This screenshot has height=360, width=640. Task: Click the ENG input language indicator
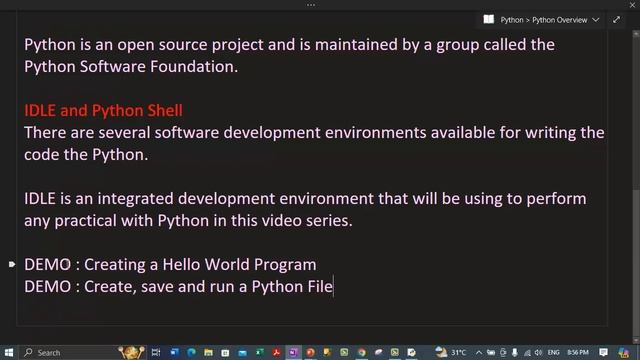(553, 352)
